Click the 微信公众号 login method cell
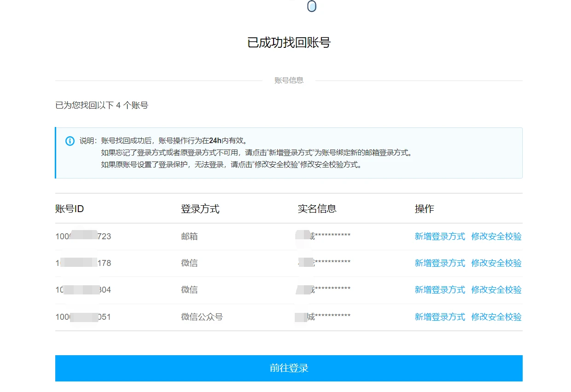571x392 pixels. [x=202, y=317]
